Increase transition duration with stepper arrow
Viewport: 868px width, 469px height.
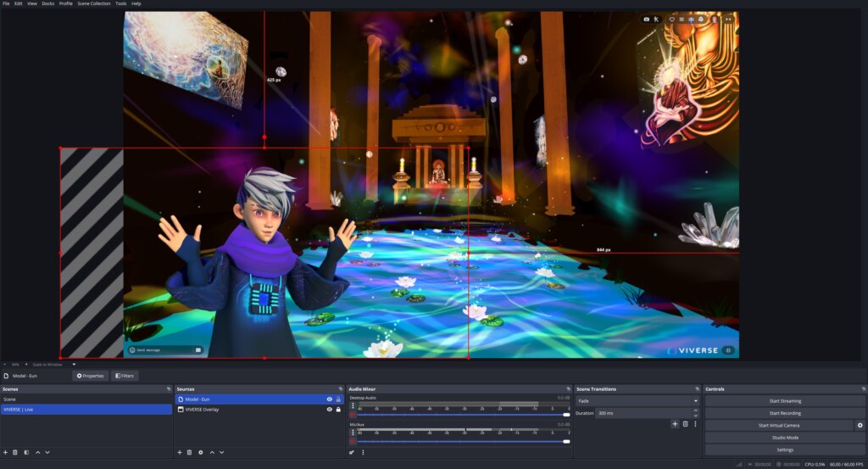(696, 410)
